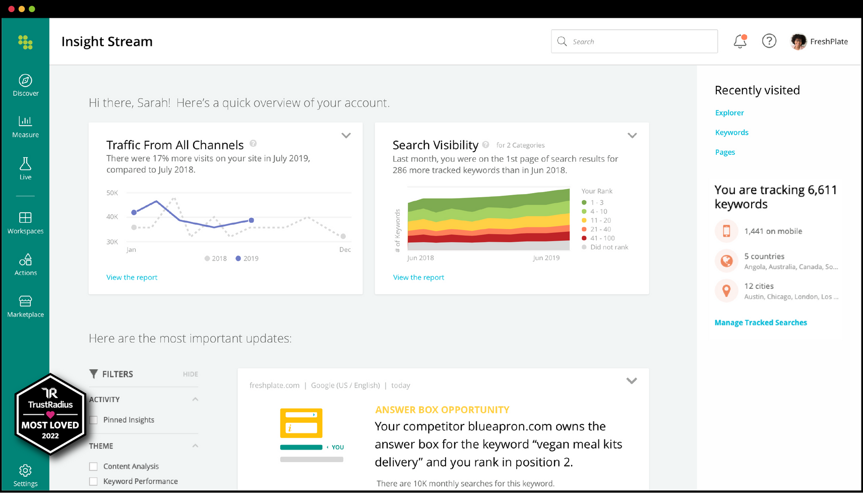Screen dimensions: 863x504
Task: Open the Actions shapes icon
Action: tap(25, 259)
